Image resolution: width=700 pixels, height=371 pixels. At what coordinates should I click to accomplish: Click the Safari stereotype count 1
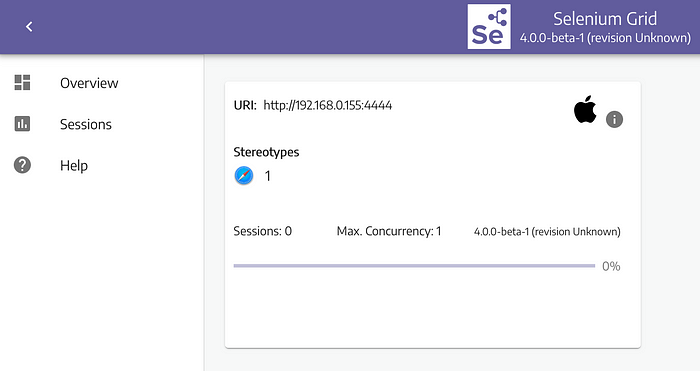[267, 176]
